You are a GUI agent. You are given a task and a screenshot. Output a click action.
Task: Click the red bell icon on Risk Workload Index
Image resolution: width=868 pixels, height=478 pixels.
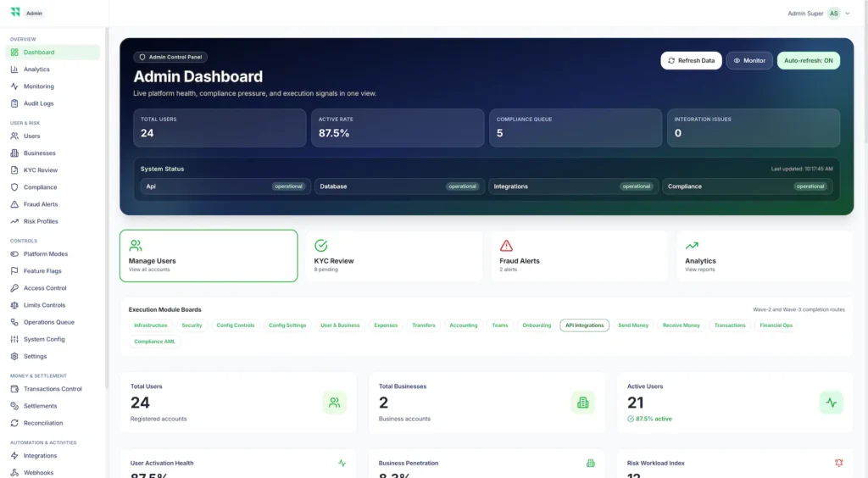click(838, 463)
